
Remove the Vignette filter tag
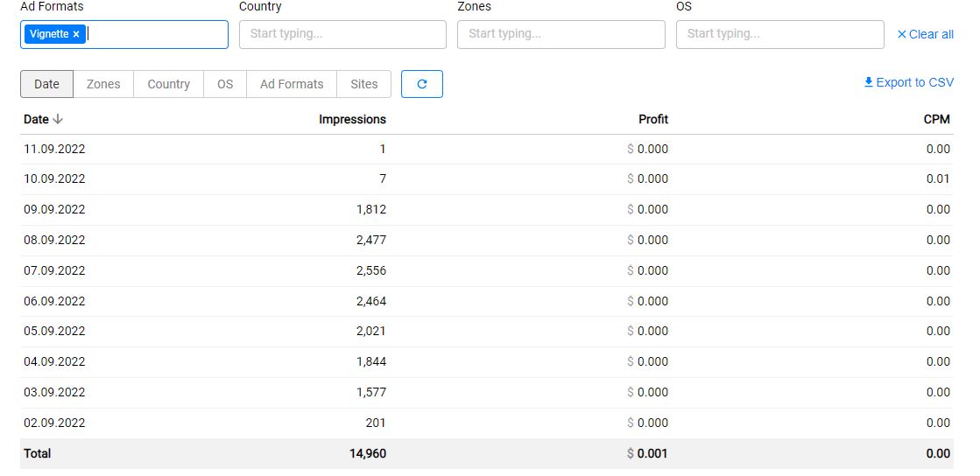coord(76,34)
